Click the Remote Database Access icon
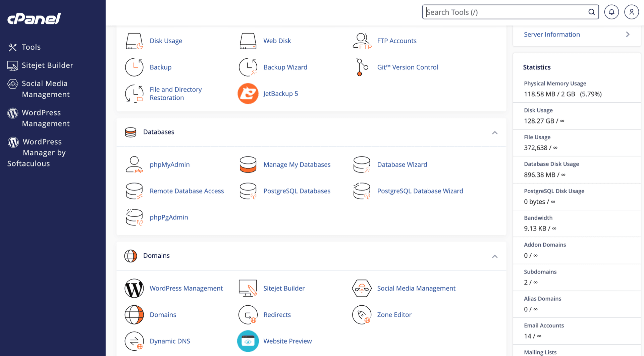 click(134, 191)
